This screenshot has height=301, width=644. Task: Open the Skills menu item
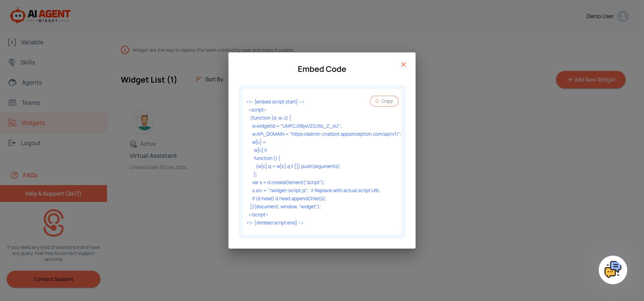(x=28, y=62)
